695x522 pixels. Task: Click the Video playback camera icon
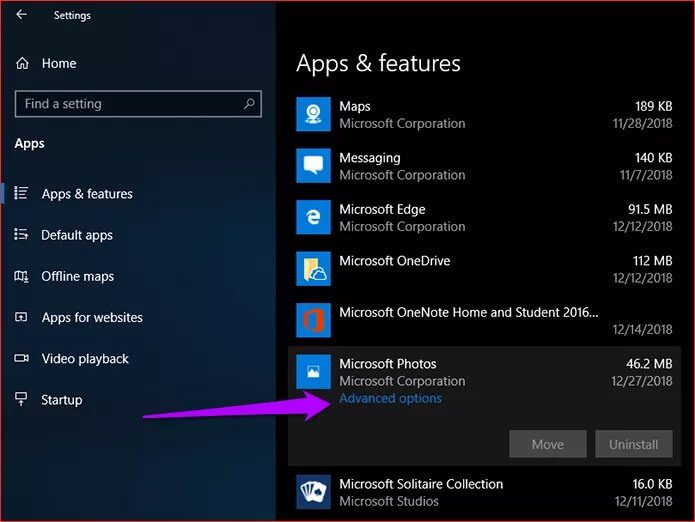(x=21, y=358)
